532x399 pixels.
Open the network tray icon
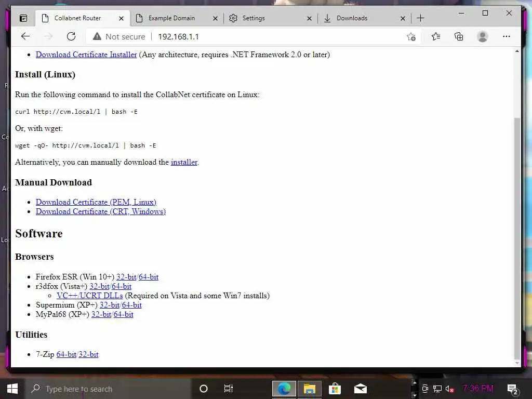437,389
